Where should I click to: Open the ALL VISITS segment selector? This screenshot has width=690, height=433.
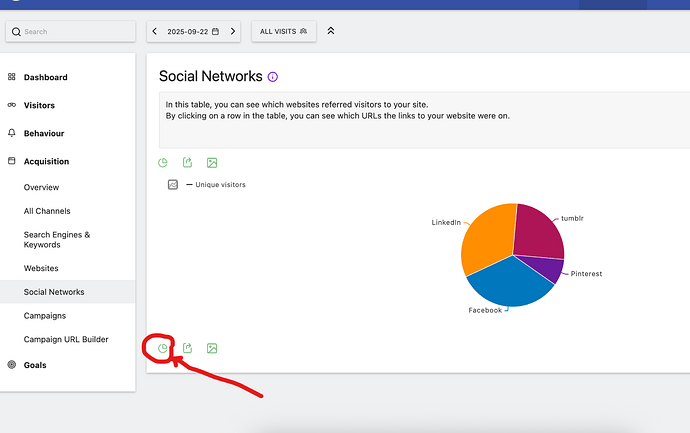point(283,32)
